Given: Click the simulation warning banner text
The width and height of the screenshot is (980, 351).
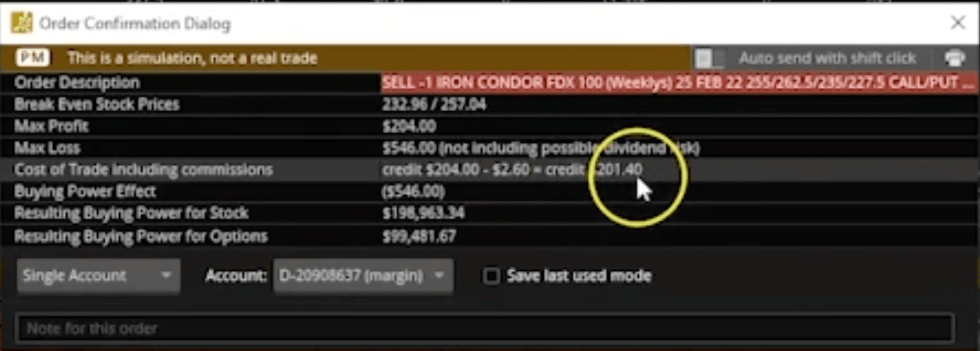Looking at the screenshot, I should pos(192,59).
